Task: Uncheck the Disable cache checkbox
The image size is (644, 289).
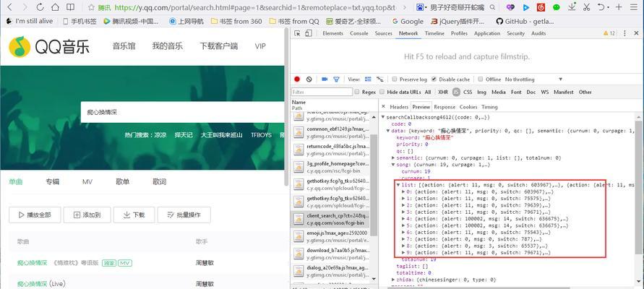Action: click(434, 79)
